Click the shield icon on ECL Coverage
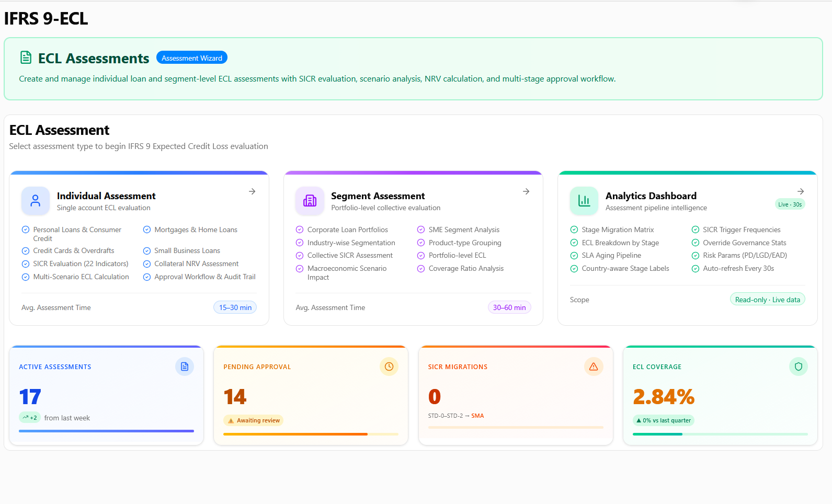Image resolution: width=832 pixels, height=504 pixels. point(798,367)
